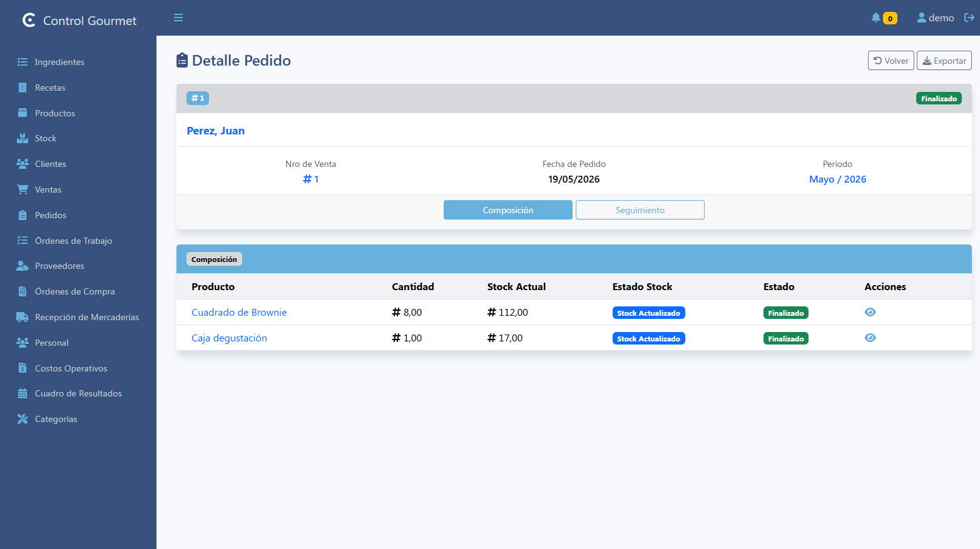
Task: Click stock value 17,00
Action: 505,338
